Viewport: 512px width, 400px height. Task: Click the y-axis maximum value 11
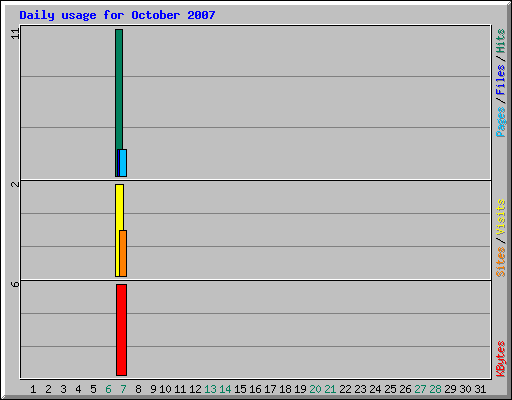pos(15,34)
